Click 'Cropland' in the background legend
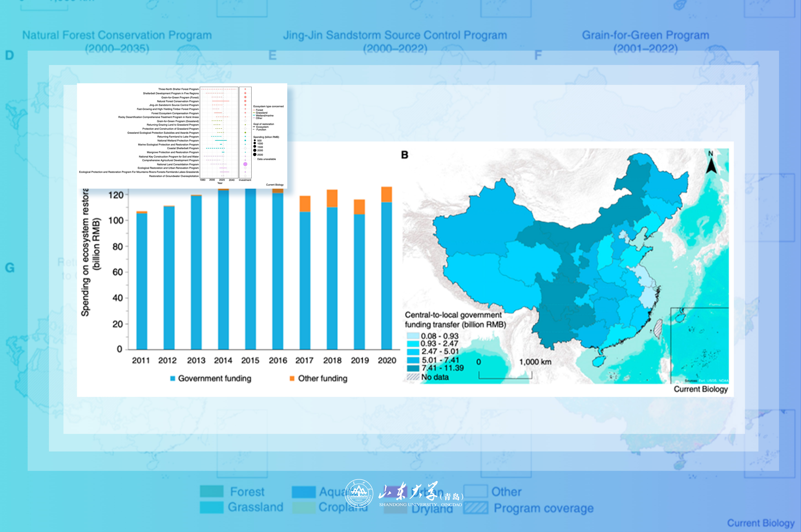This screenshot has width=801, height=532. coord(343,507)
